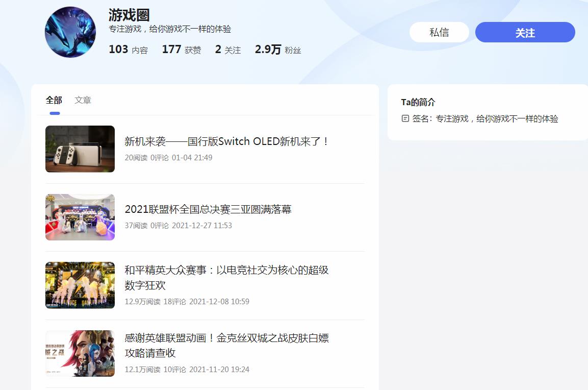Open article 2021联盟杯全国总决赛三亚圆满落幕
Image resolution: width=588 pixels, height=390 pixels.
point(208,209)
